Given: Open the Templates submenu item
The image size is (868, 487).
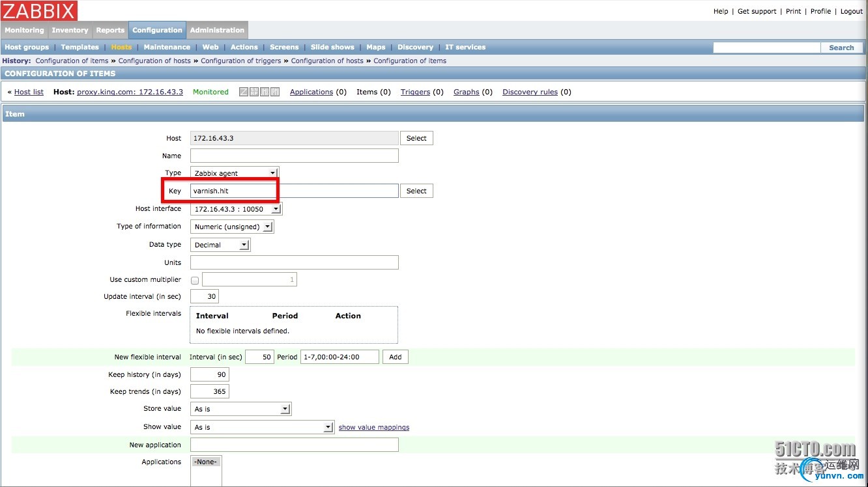Looking at the screenshot, I should point(80,47).
